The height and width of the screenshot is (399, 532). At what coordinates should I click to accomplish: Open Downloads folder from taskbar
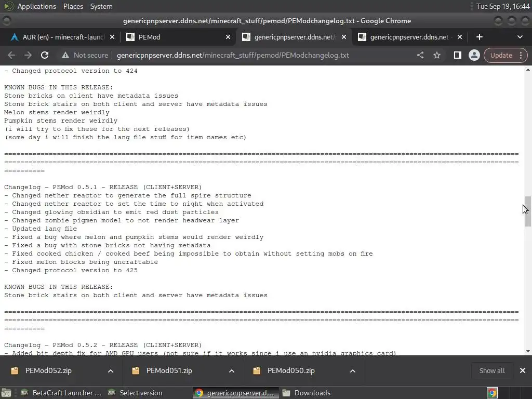tap(307, 393)
